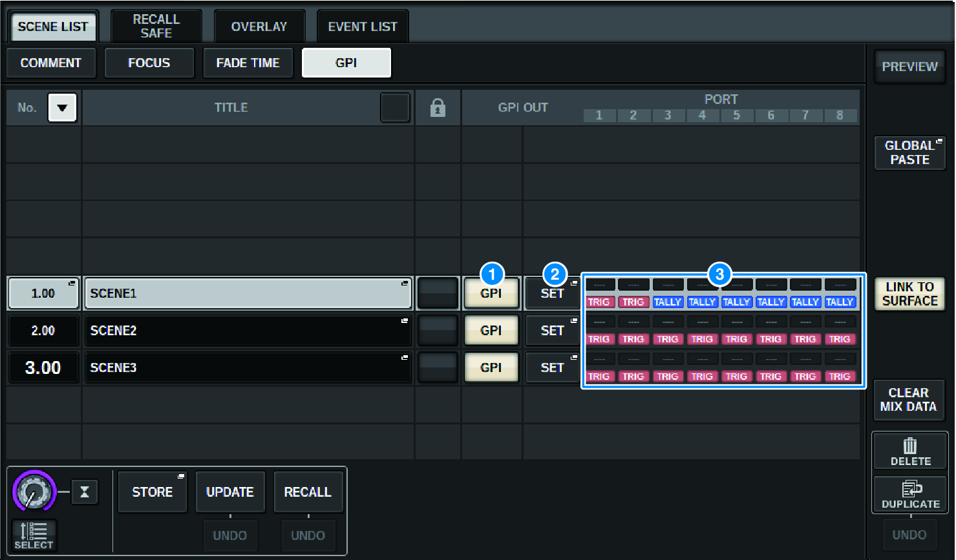The image size is (956, 560).
Task: Click the DELETE trash can button
Action: 910,451
